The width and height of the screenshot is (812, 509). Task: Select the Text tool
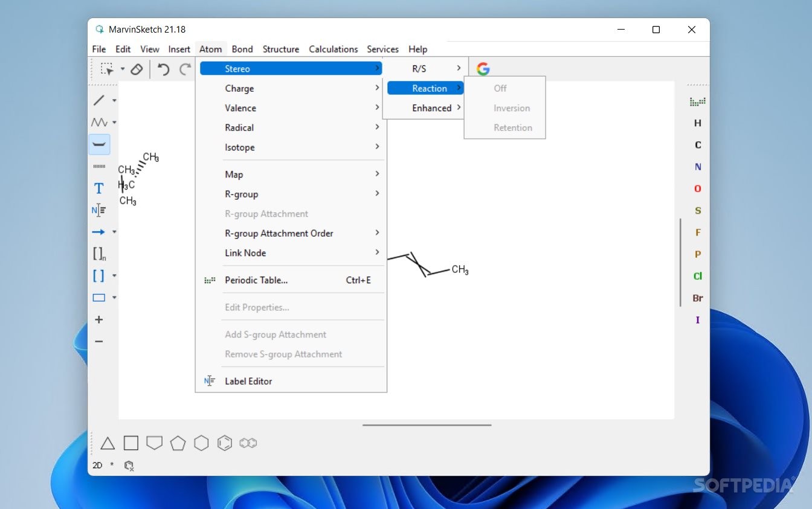click(99, 188)
